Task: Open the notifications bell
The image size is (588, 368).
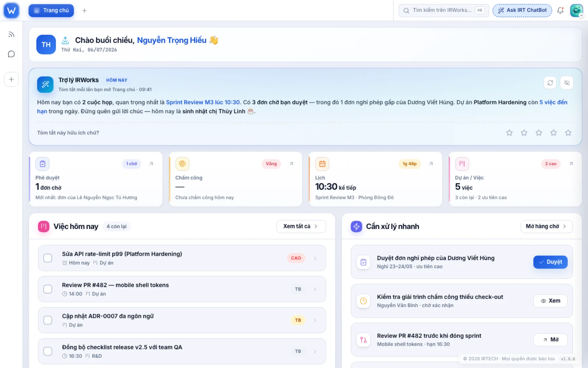Action: pyautogui.click(x=560, y=10)
